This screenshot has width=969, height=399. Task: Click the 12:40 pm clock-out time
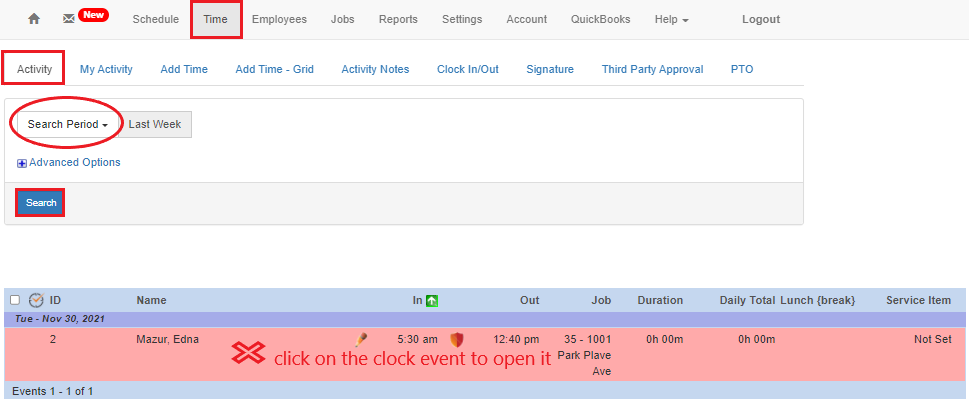click(516, 339)
